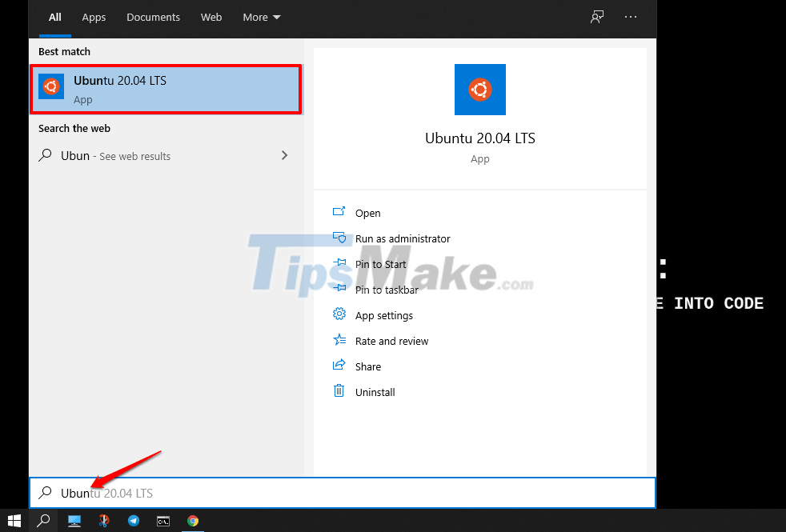786x532 pixels.
Task: Switch to the Apps tab
Action: 94,17
